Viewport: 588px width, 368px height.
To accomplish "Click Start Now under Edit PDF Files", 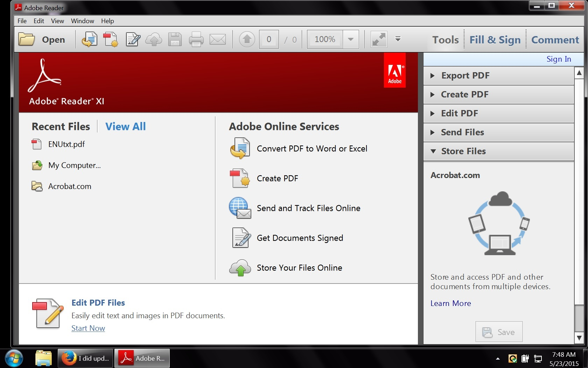I will point(88,328).
